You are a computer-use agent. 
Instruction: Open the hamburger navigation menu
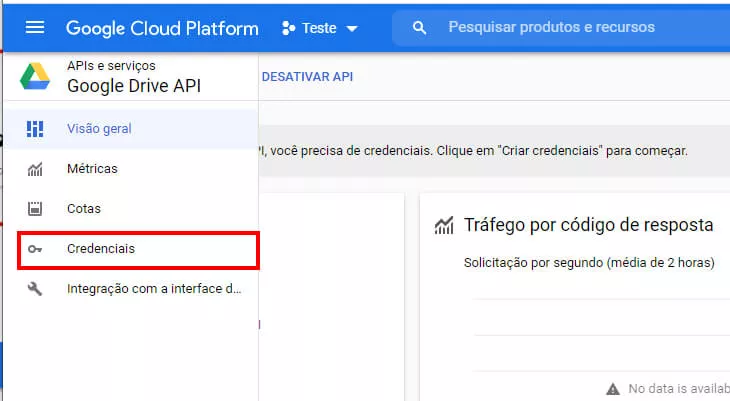point(35,27)
